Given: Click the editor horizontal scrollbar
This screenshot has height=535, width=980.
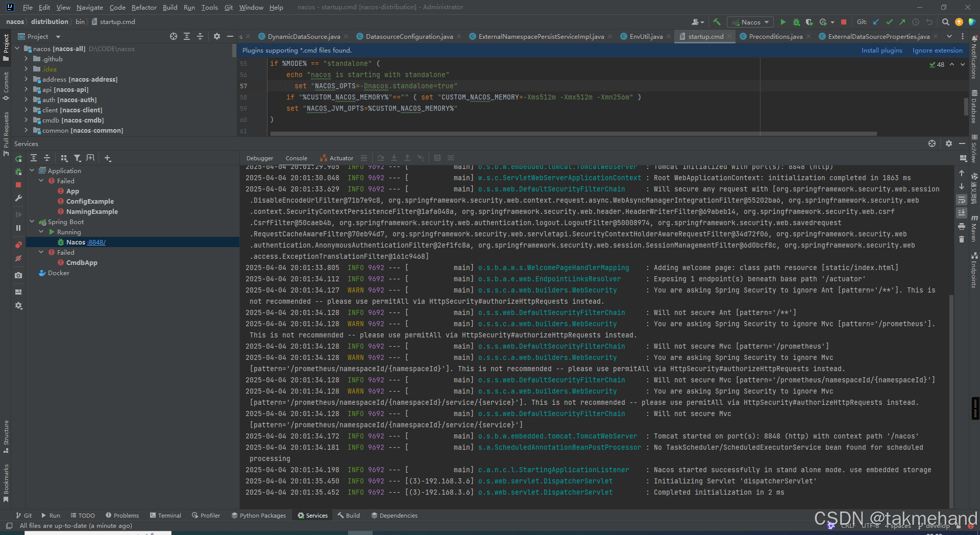Looking at the screenshot, I should click(574, 134).
